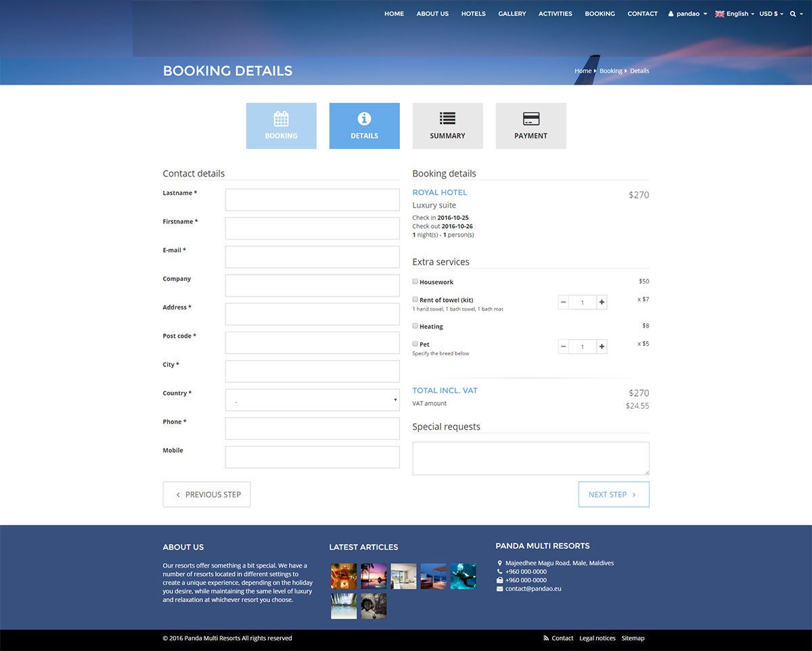Focus the Lastname input field
The width and height of the screenshot is (812, 651).
313,200
